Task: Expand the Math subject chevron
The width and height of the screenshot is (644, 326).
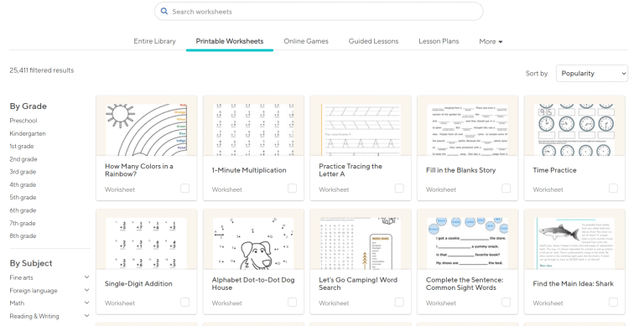Action: pyautogui.click(x=86, y=303)
